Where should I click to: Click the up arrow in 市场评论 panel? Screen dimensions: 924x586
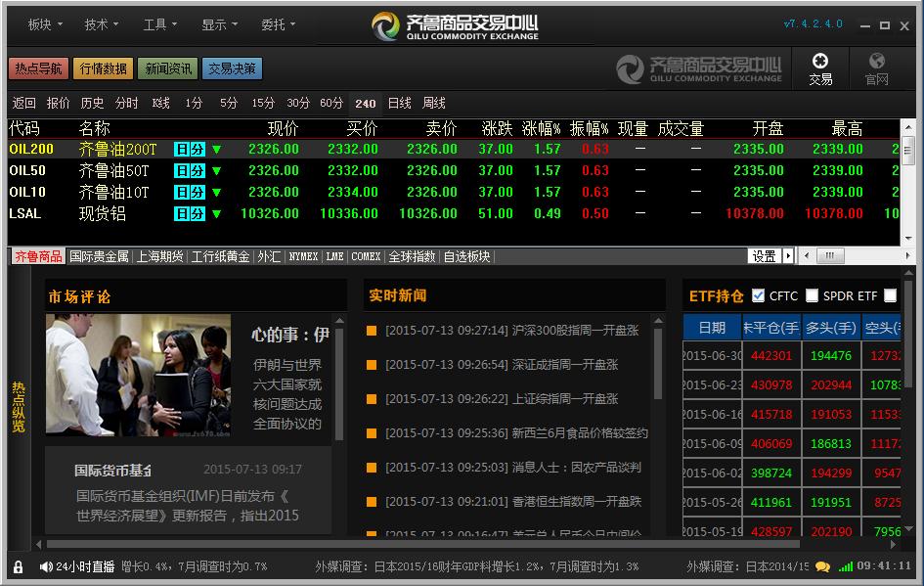tap(339, 319)
